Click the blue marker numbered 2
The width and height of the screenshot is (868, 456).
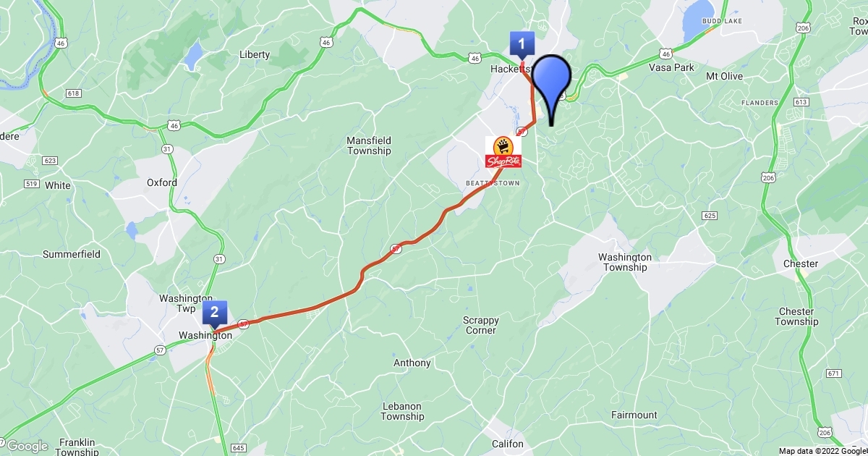click(215, 314)
